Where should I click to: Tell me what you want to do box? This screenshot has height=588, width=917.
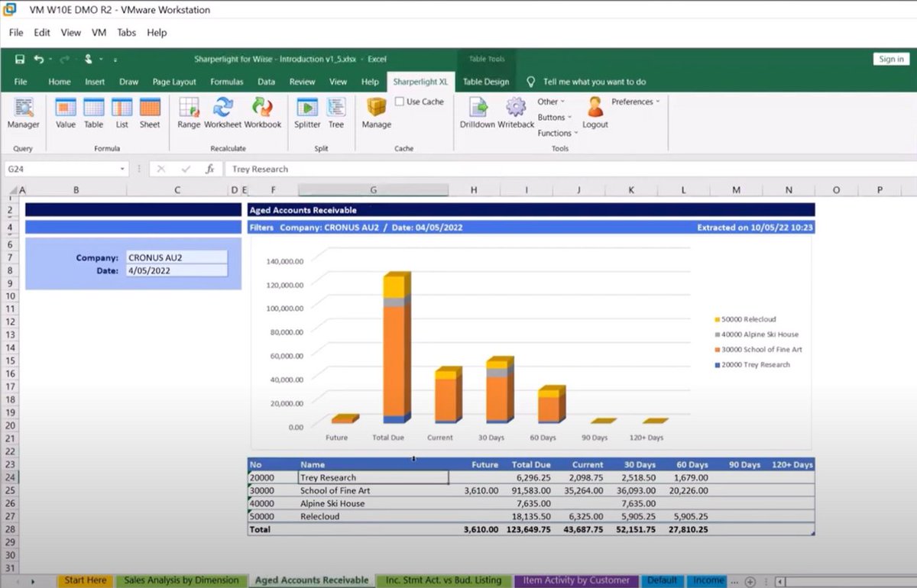click(x=594, y=82)
